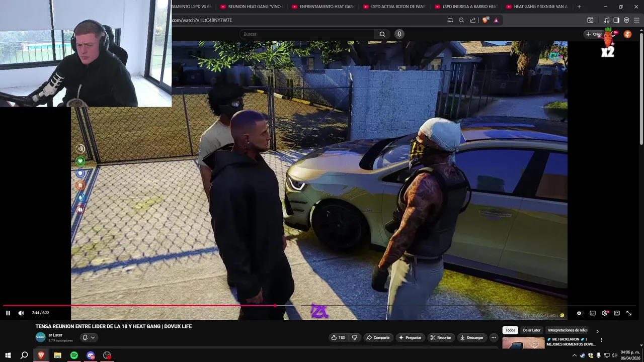Open a new browser tab

click(579, 7)
